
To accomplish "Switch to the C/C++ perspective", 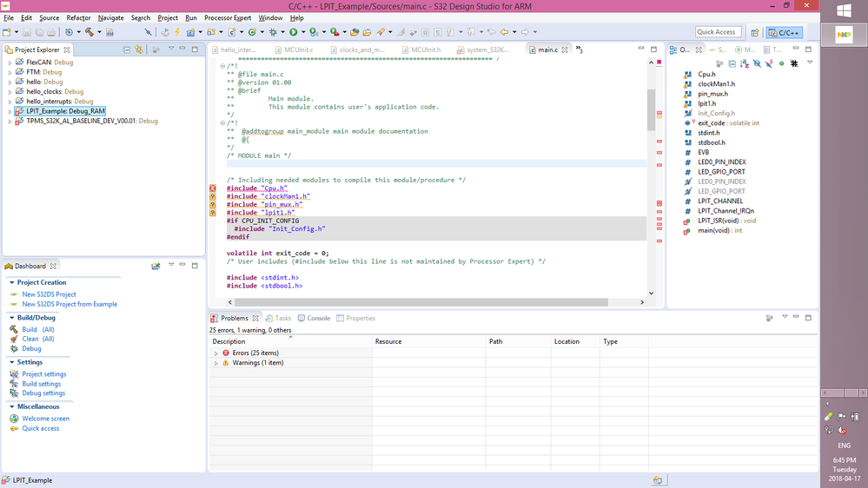I will point(784,32).
